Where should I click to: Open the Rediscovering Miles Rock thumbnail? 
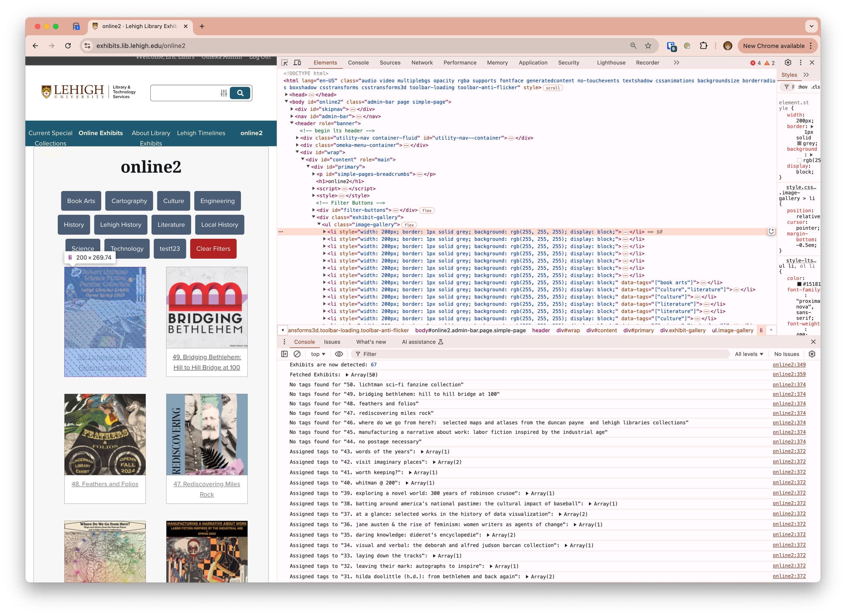[207, 435]
